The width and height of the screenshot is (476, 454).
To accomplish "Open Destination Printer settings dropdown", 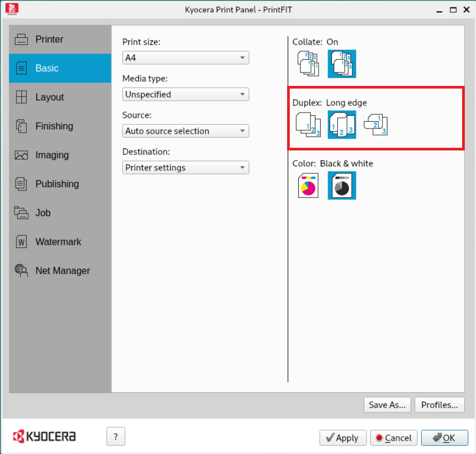I will pyautogui.click(x=186, y=168).
